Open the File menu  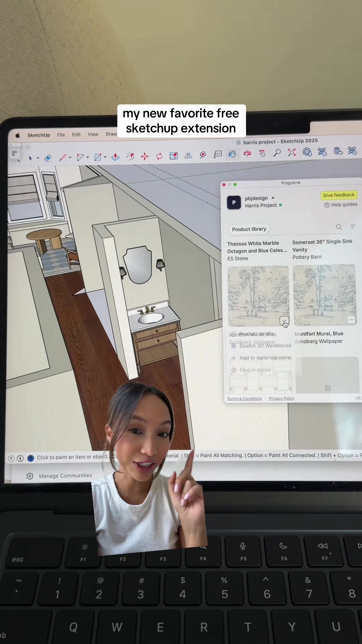(x=61, y=135)
